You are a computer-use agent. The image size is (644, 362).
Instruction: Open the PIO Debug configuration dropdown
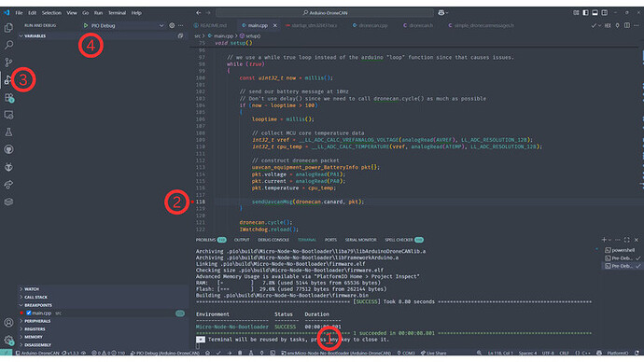pyautogui.click(x=161, y=25)
